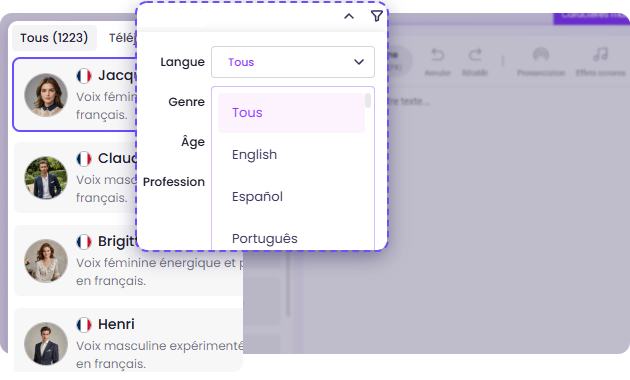Click the Langue filter label
This screenshot has width=630, height=380.
click(182, 62)
